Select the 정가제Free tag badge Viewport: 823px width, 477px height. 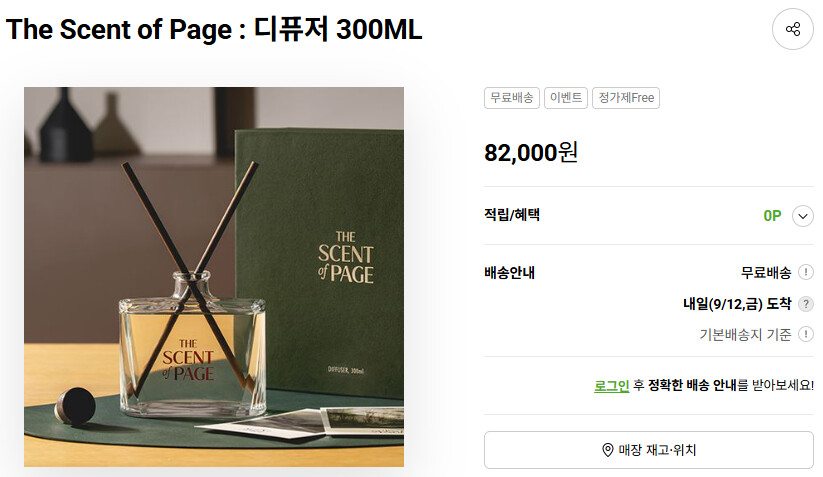pyautogui.click(x=626, y=98)
